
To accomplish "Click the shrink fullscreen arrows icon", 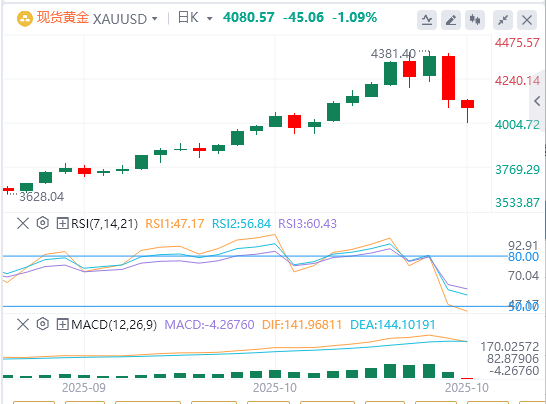I will (x=503, y=20).
